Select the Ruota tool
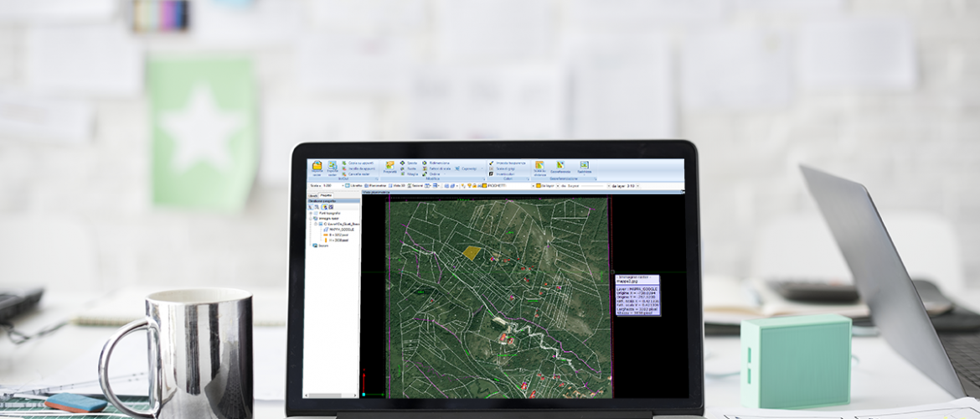 pos(408,168)
